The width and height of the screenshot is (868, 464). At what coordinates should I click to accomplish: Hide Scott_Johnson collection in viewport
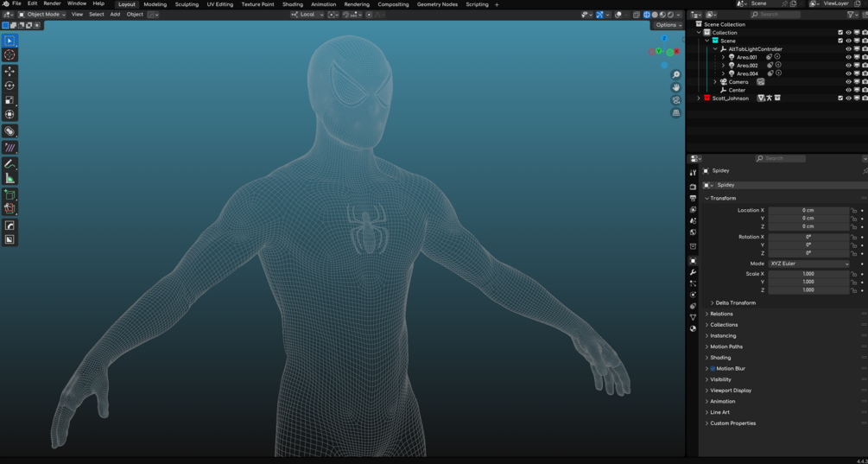click(848, 98)
